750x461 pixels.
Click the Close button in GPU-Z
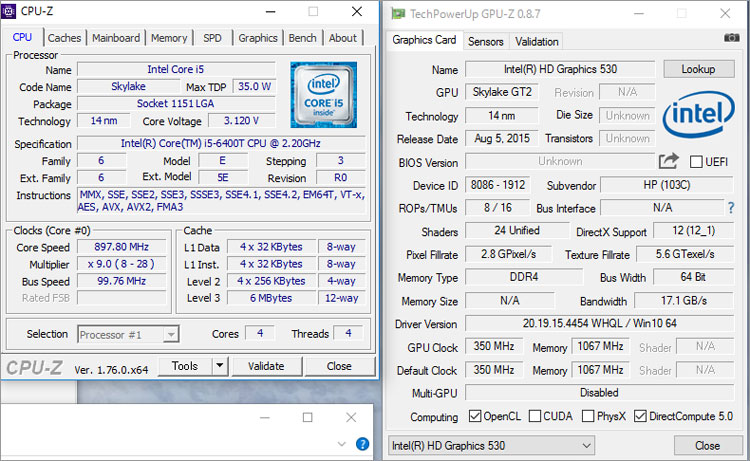707,446
